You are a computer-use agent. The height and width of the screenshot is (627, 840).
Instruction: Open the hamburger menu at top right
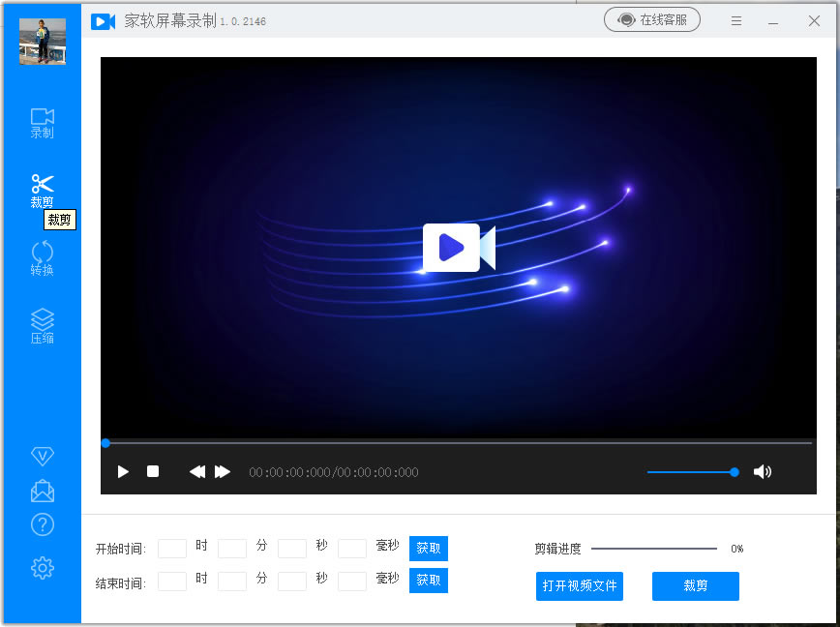click(x=736, y=20)
